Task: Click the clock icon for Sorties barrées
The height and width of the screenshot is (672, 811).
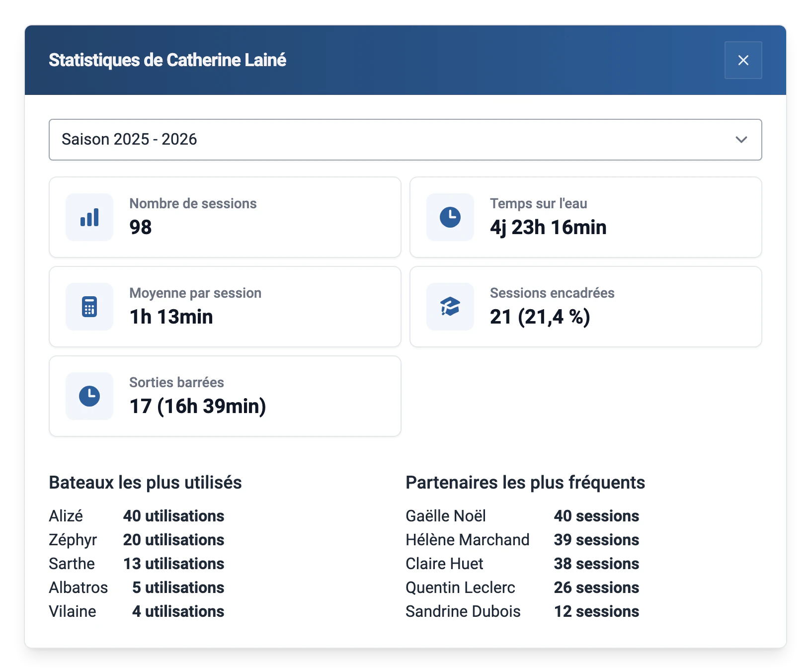Action: (89, 396)
